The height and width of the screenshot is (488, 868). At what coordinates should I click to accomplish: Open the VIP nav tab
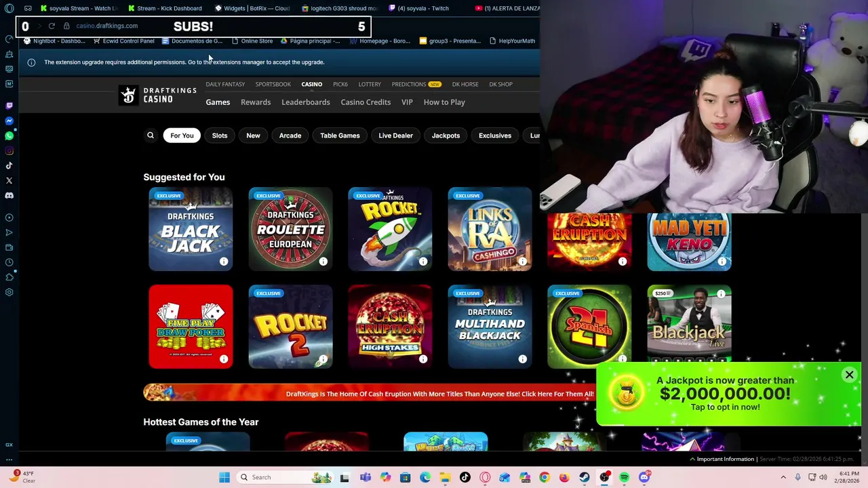click(x=407, y=102)
